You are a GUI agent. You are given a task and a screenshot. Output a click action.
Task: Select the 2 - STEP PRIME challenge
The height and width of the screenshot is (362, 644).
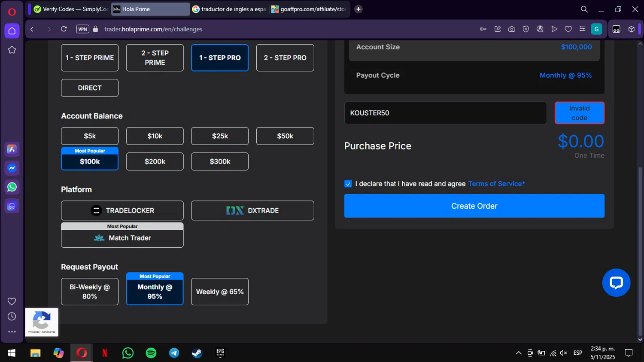155,58
